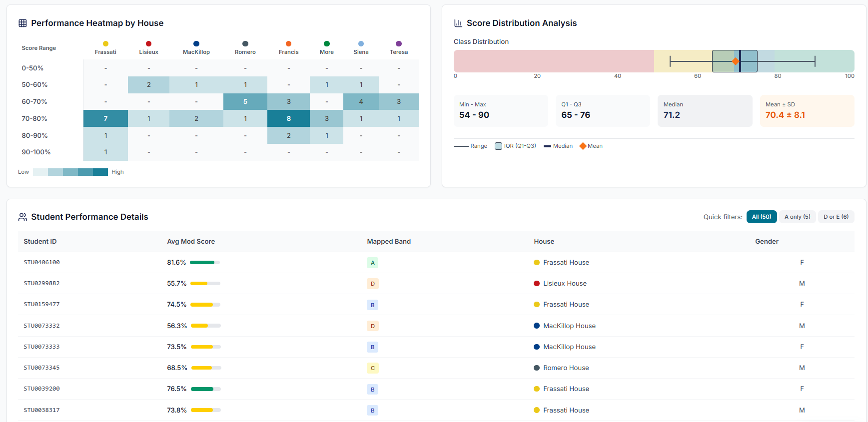Click the Romero 60-70% heatmap cell showing 5
The height and width of the screenshot is (422, 868).
(x=245, y=101)
